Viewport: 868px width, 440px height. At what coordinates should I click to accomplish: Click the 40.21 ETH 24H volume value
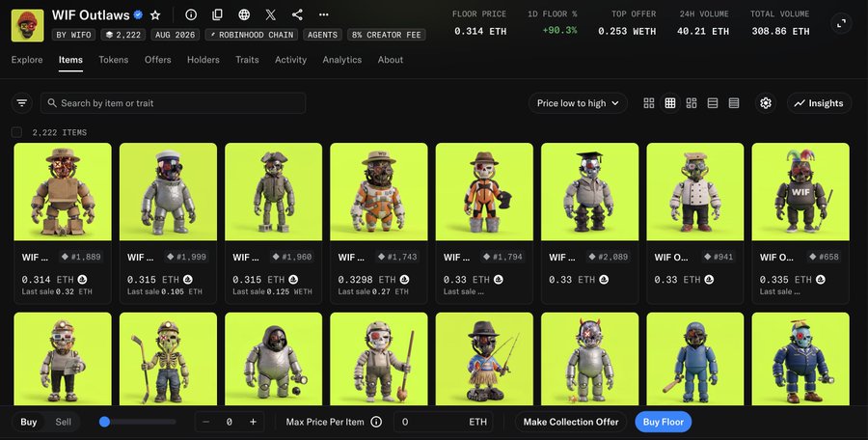point(702,31)
